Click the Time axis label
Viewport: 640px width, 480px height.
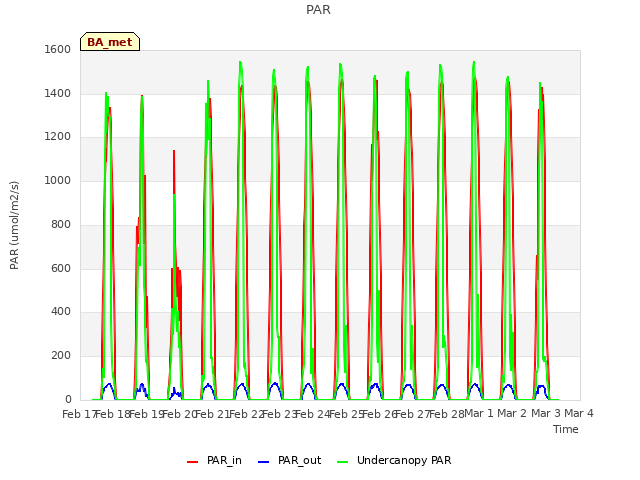pyautogui.click(x=566, y=429)
